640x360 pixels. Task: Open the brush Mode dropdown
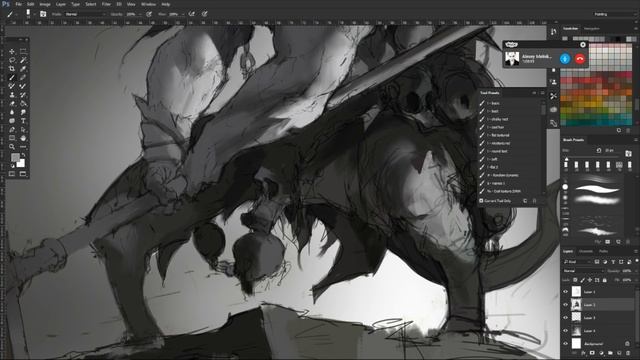click(85, 14)
